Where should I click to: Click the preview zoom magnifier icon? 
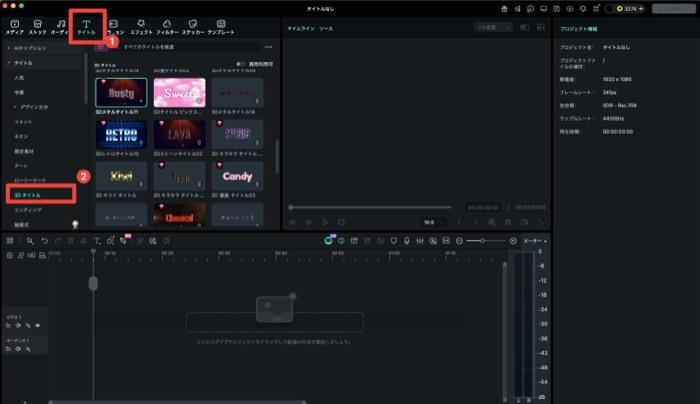[492, 222]
